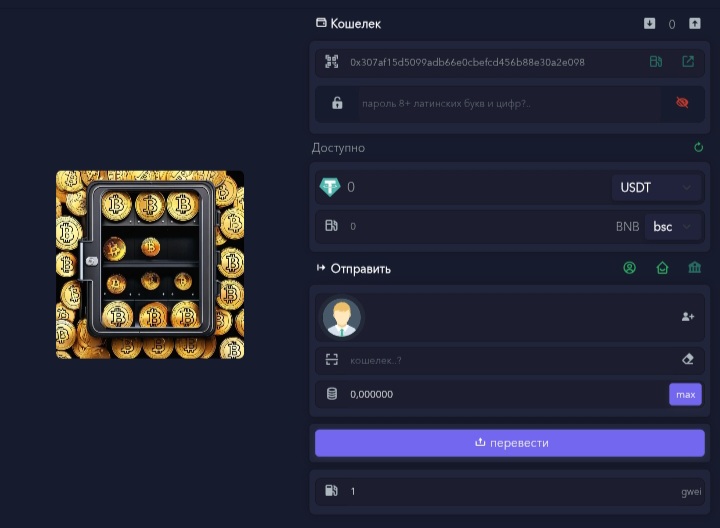Click the кошелек recipient address field
The image size is (720, 528).
pyautogui.click(x=510, y=360)
